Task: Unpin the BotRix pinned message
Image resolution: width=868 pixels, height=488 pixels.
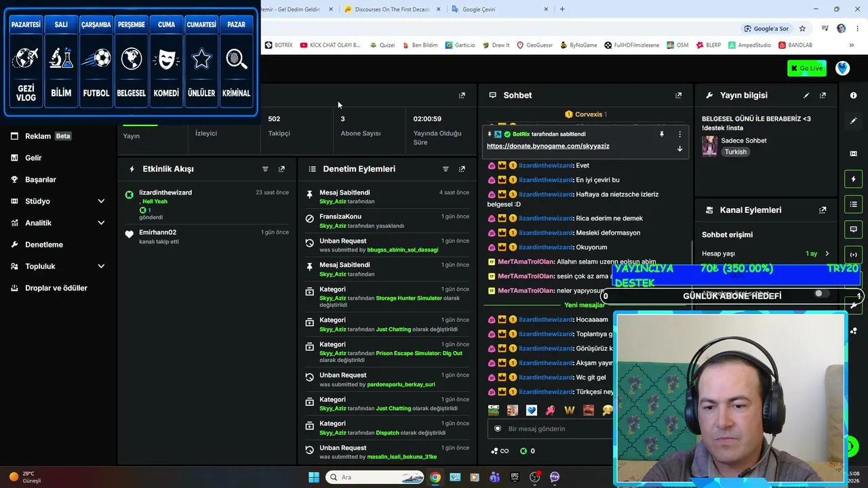Action: tap(662, 134)
